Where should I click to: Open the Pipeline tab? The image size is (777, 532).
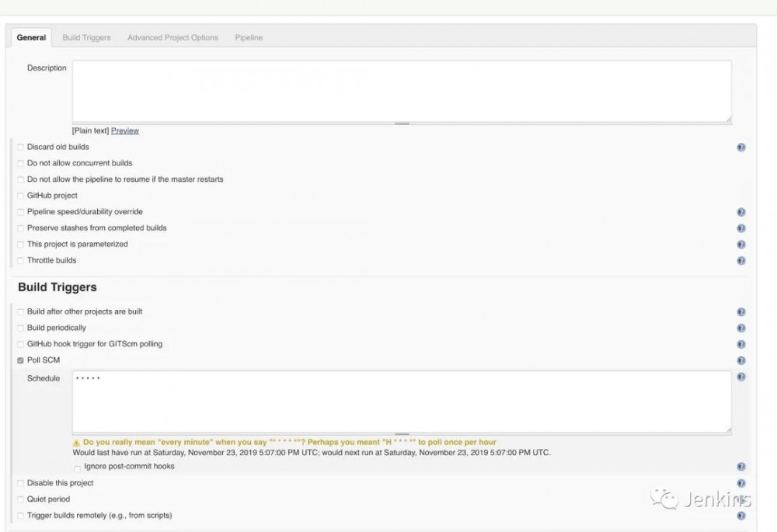coord(249,37)
